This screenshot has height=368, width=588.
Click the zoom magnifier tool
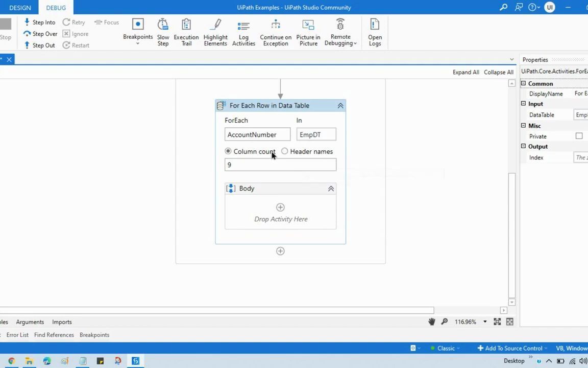click(x=445, y=321)
